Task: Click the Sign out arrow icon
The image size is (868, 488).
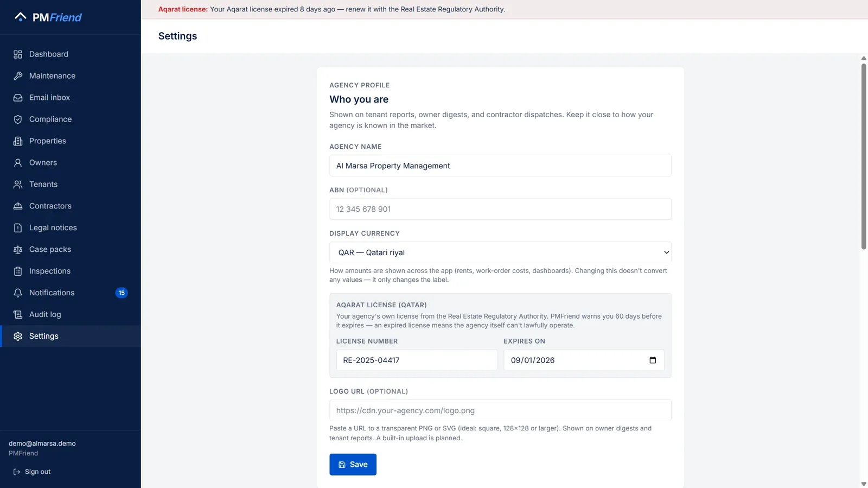Action: point(17,472)
